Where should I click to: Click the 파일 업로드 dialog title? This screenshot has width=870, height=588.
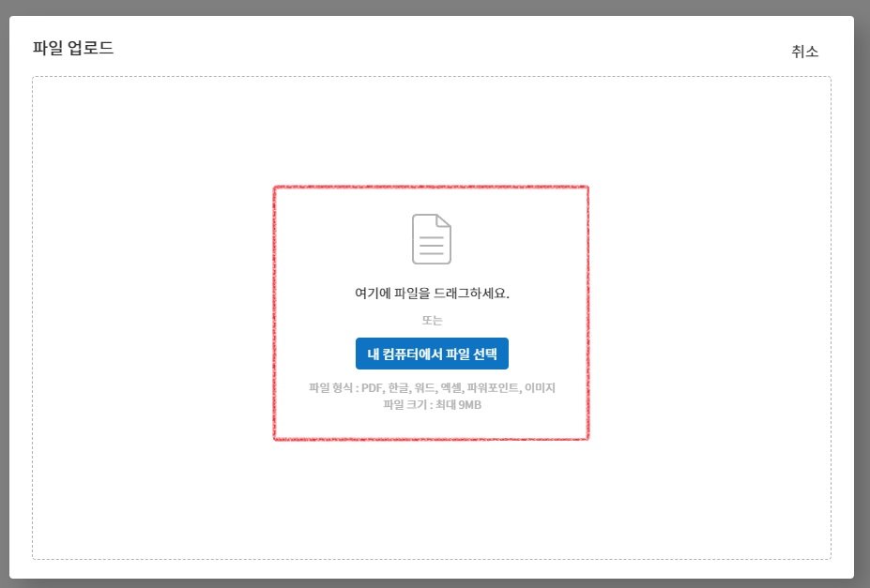(72, 48)
